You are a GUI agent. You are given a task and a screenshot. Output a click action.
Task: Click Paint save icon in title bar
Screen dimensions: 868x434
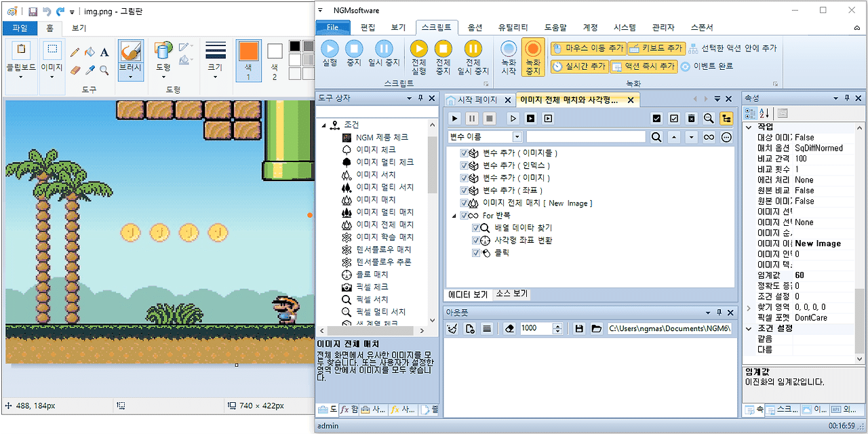33,12
